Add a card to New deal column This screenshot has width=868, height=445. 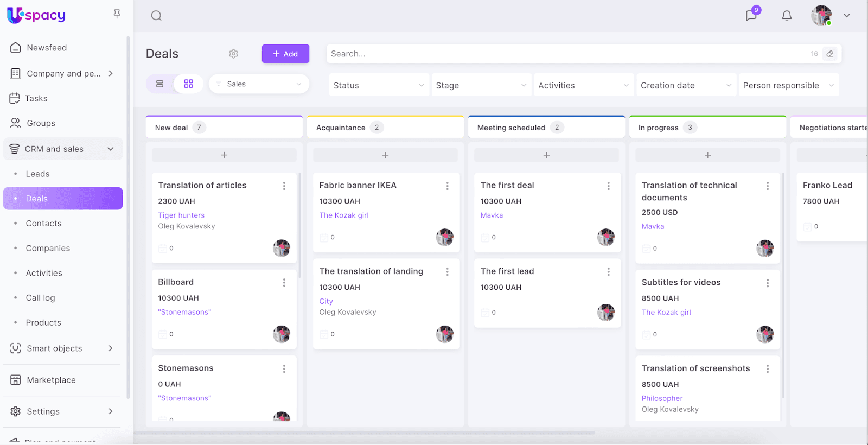click(224, 155)
